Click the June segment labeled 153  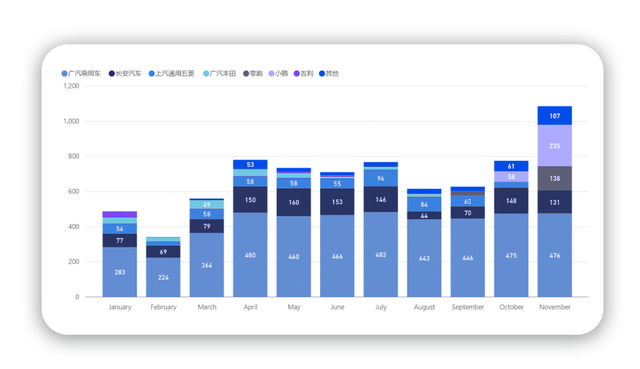tap(337, 202)
